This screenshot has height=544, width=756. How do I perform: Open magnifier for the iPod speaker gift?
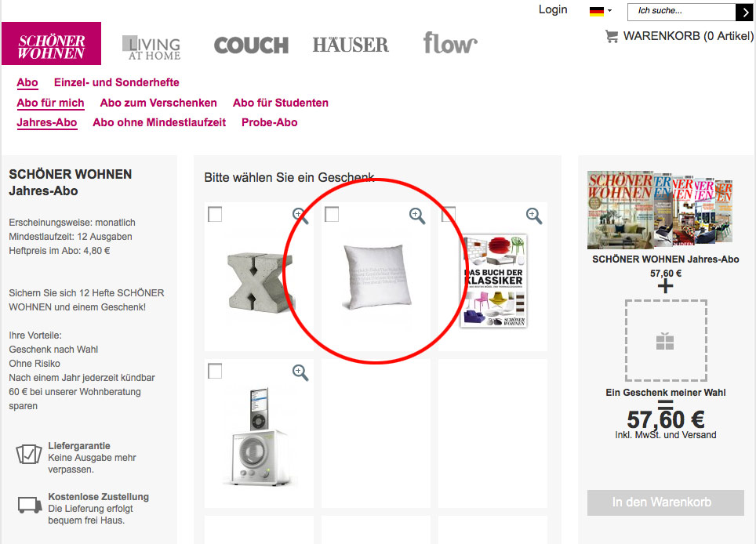[x=300, y=372]
